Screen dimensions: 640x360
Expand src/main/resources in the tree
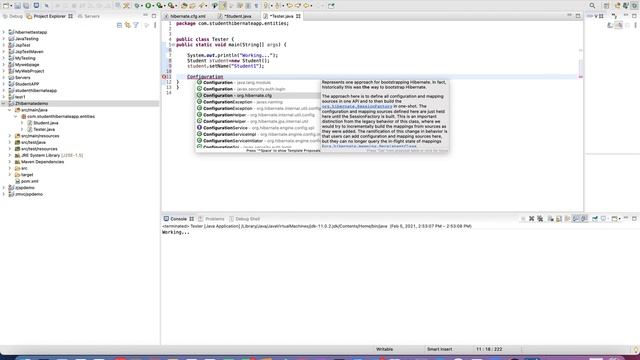pos(10,136)
